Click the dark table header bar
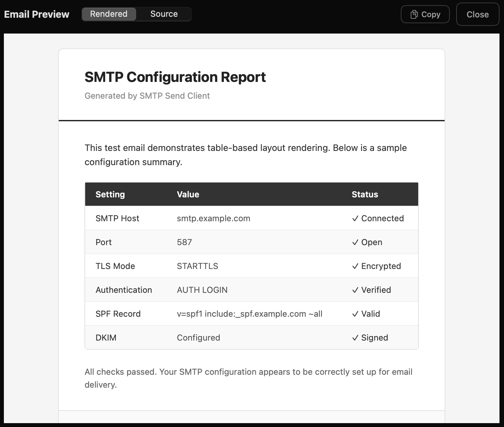The width and height of the screenshot is (504, 427). point(252,194)
